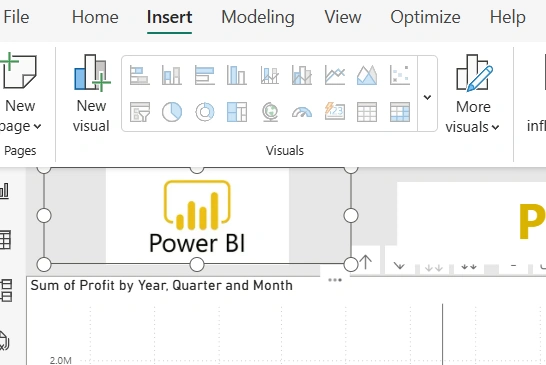Insert line and clustered column chart

click(x=302, y=75)
